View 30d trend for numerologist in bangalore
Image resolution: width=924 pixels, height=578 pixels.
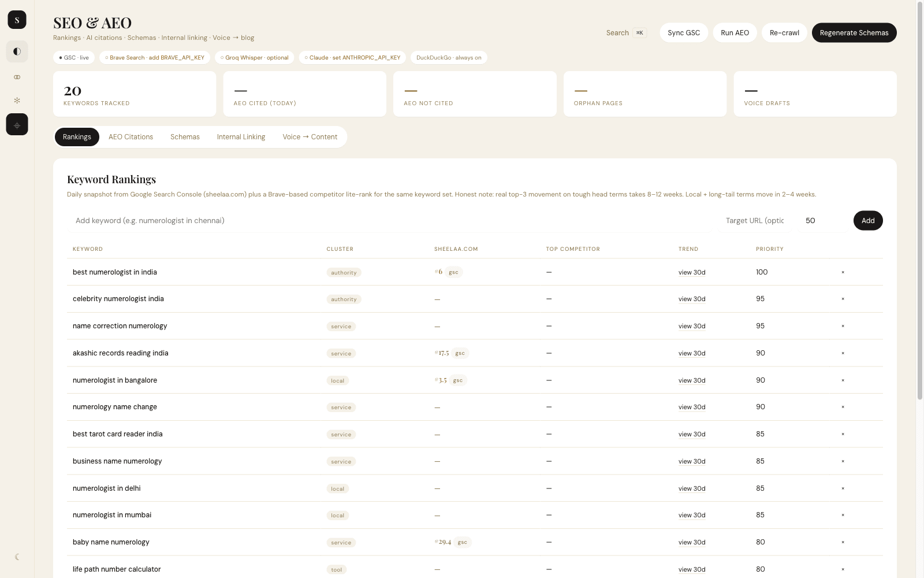pyautogui.click(x=692, y=380)
